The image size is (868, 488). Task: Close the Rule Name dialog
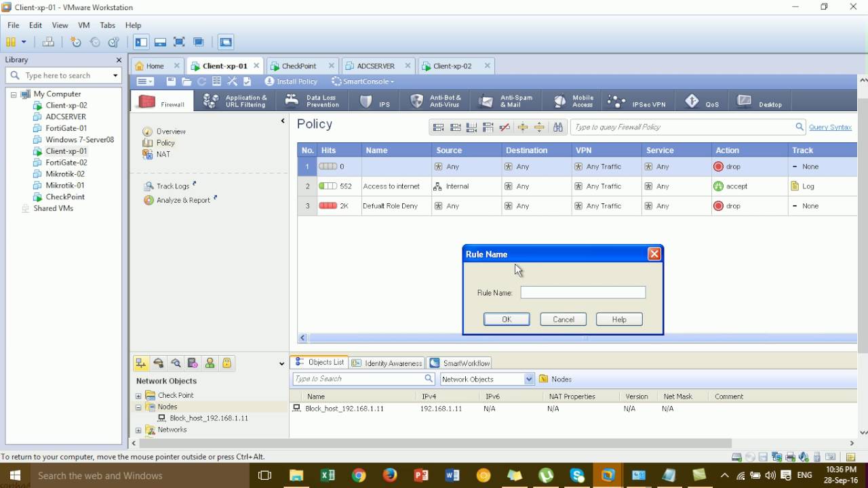tap(654, 253)
